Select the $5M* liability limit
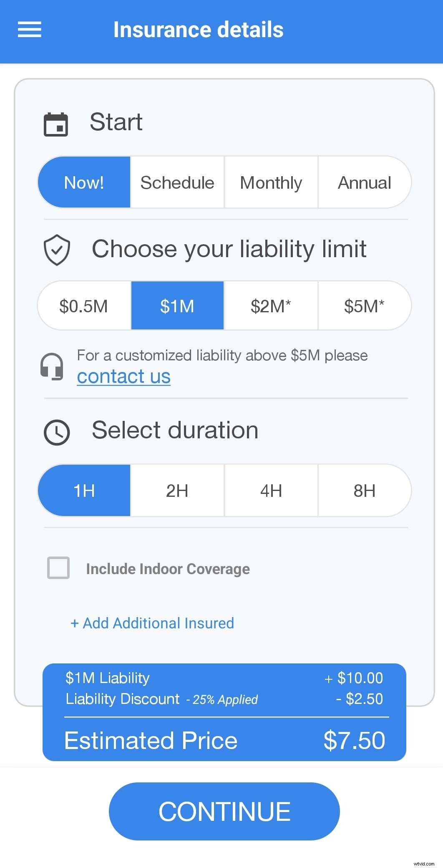The height and width of the screenshot is (868, 443). tap(364, 305)
